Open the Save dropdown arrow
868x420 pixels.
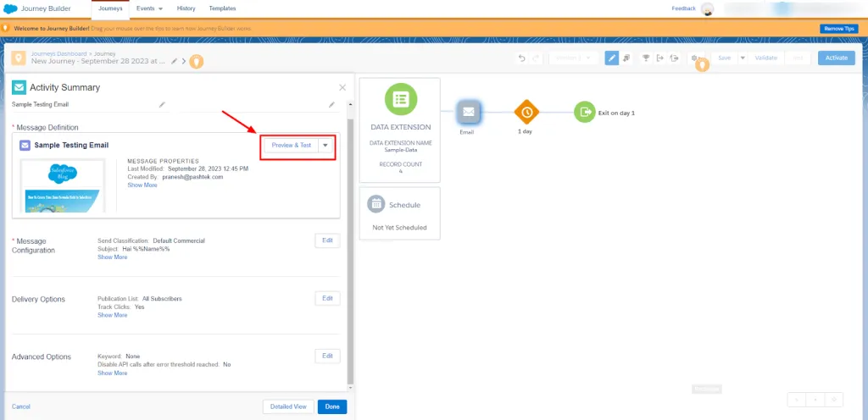click(x=743, y=58)
